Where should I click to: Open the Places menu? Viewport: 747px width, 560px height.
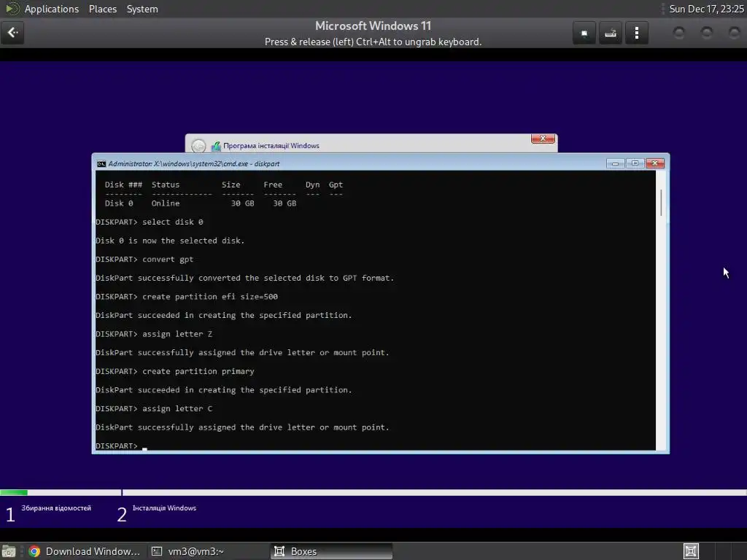point(102,9)
